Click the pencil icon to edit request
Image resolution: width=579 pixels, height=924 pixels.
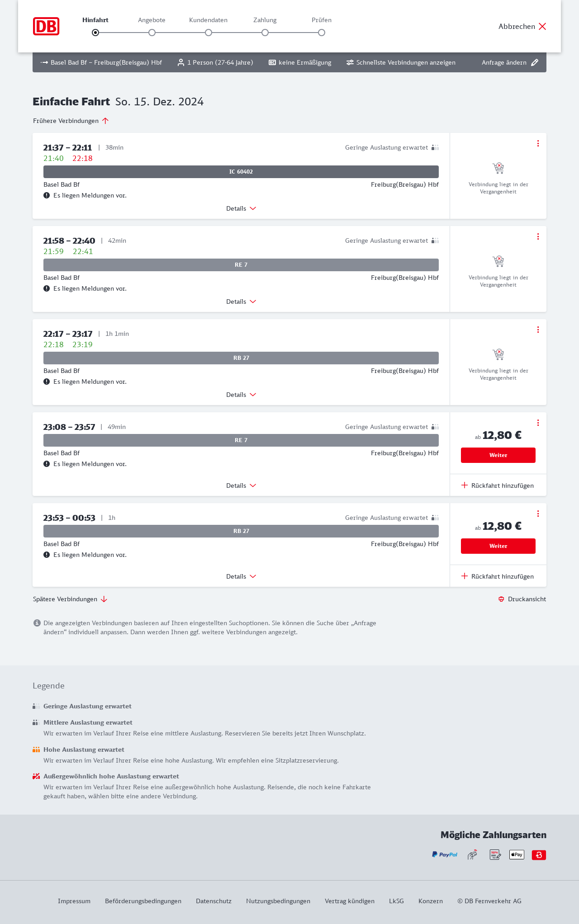535,62
